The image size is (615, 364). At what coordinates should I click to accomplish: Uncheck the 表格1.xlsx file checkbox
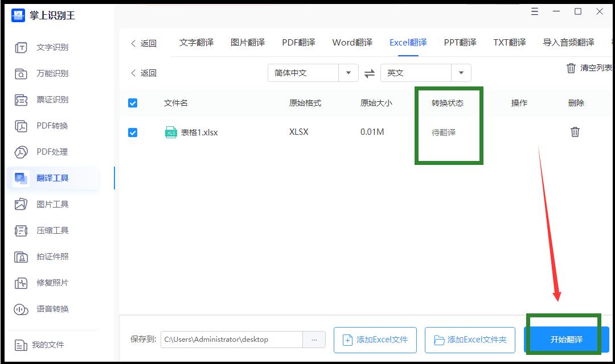tap(133, 132)
